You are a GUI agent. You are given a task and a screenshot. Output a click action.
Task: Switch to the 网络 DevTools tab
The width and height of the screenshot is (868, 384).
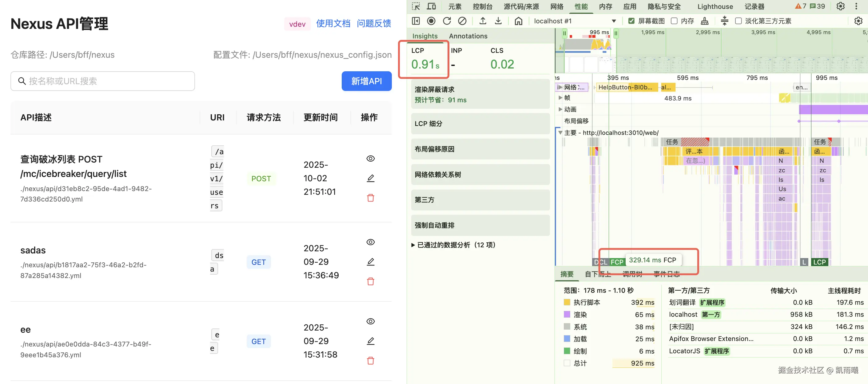coord(557,6)
